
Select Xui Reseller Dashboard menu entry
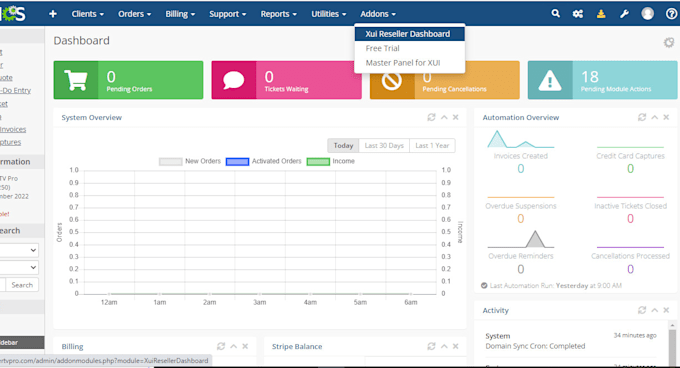(409, 34)
